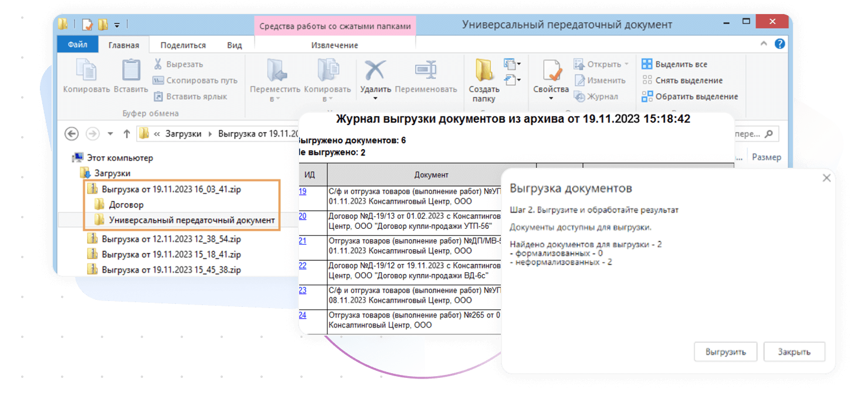Open ID link 20 in the journal
The image size is (868, 399).
[303, 216]
